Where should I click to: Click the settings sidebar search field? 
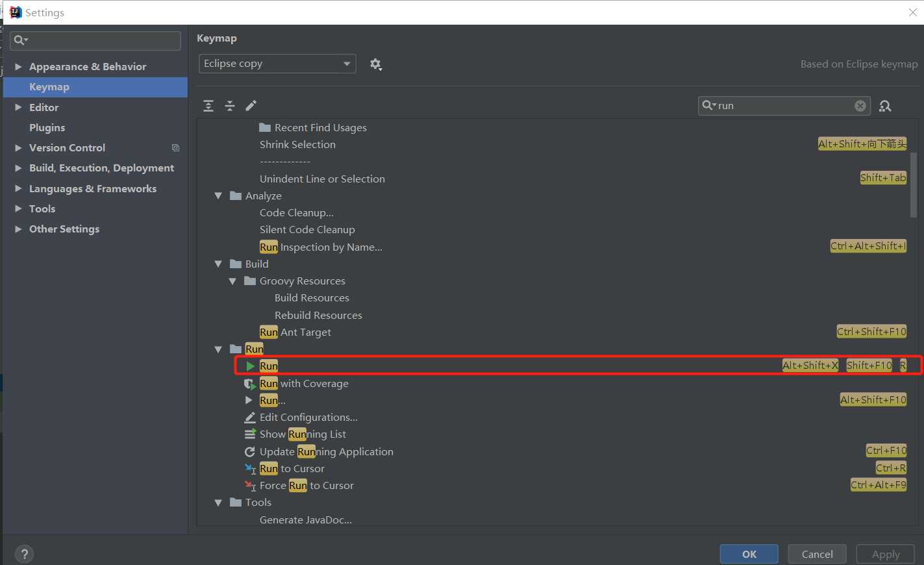(95, 40)
